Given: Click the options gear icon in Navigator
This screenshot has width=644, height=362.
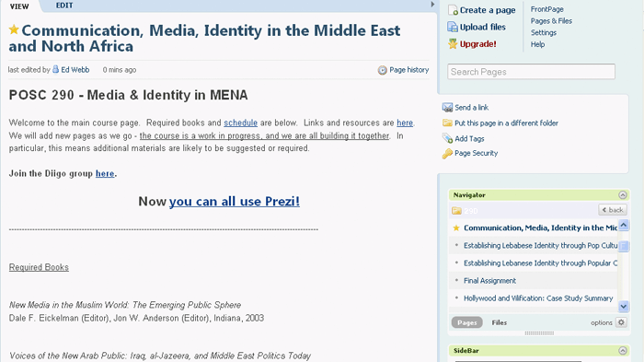Looking at the screenshot, I should tap(621, 322).
